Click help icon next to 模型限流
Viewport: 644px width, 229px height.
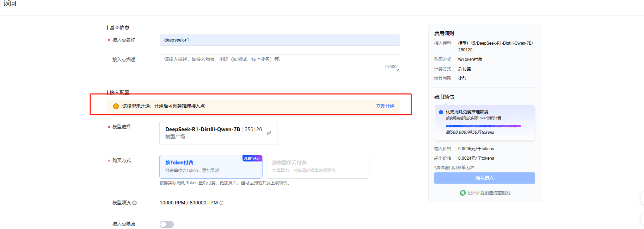(134, 203)
